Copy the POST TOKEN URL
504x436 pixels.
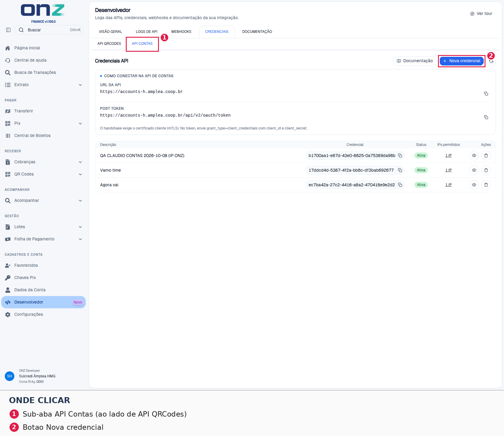coord(486,117)
